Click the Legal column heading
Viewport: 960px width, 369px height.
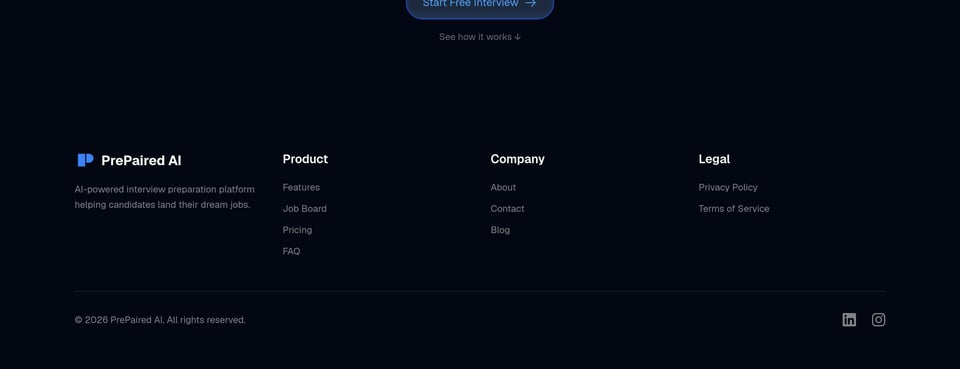(714, 159)
